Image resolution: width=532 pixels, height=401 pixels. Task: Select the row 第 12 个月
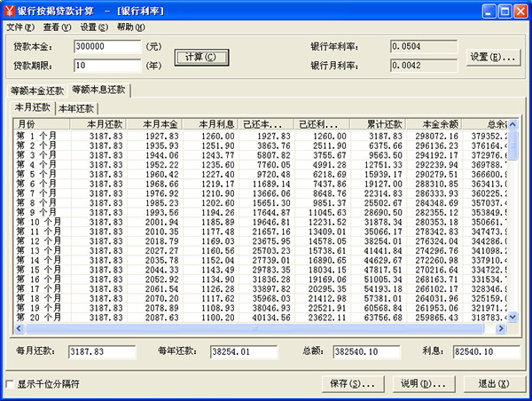(x=261, y=241)
